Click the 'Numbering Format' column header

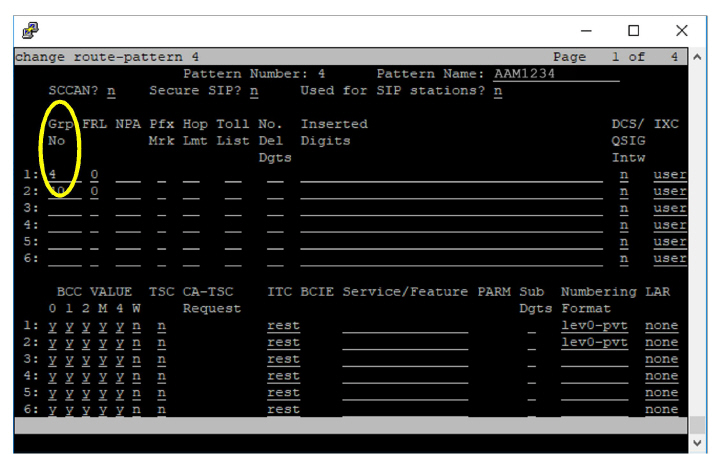pos(599,300)
